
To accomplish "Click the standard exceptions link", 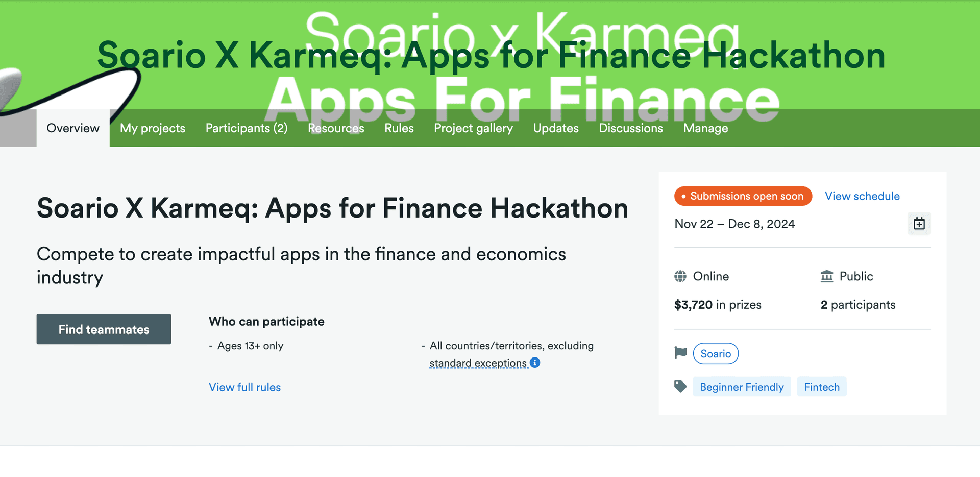I will coord(478,363).
